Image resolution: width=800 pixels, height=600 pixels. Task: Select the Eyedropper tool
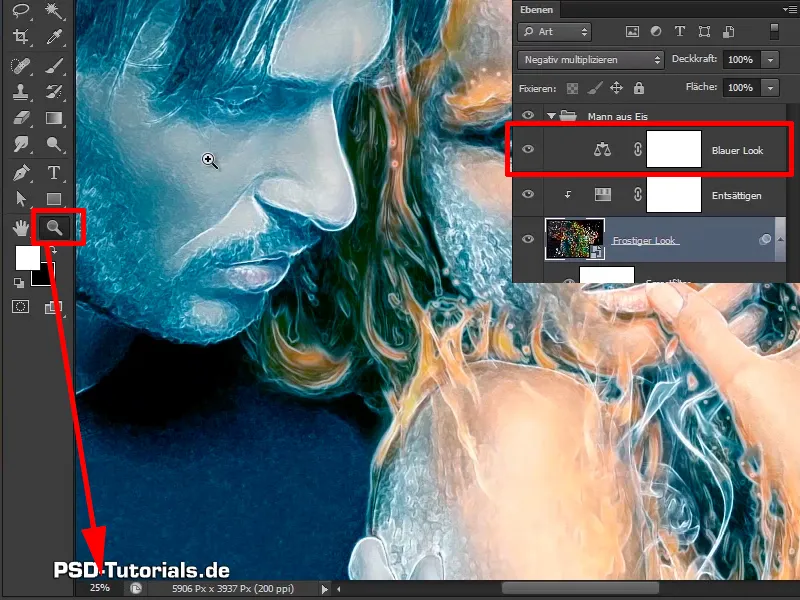click(54, 36)
